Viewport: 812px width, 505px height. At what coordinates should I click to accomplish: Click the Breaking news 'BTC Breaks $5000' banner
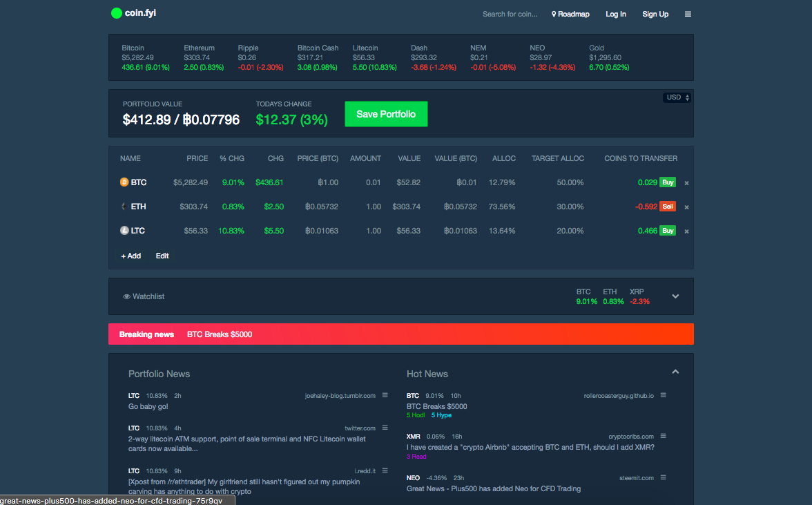(x=400, y=334)
